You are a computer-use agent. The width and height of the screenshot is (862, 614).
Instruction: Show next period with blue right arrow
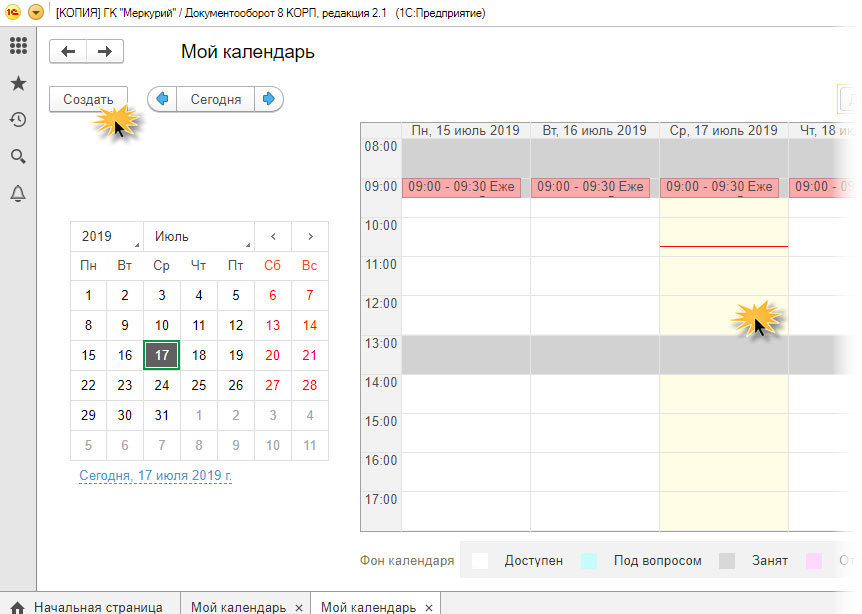pyautogui.click(x=269, y=99)
